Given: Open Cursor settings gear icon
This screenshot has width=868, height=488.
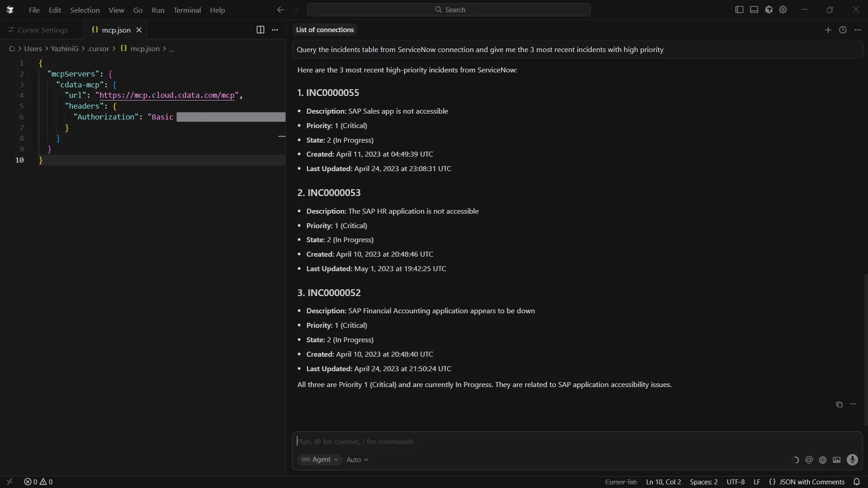Looking at the screenshot, I should pyautogui.click(x=783, y=10).
